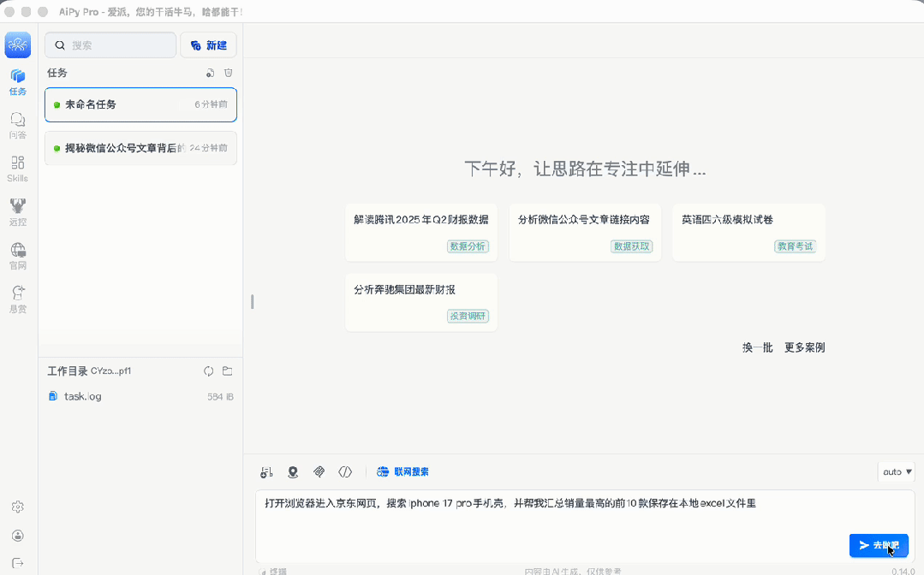
Task: Open the 分析奔驰集团最新财报 example card
Action: coord(421,303)
